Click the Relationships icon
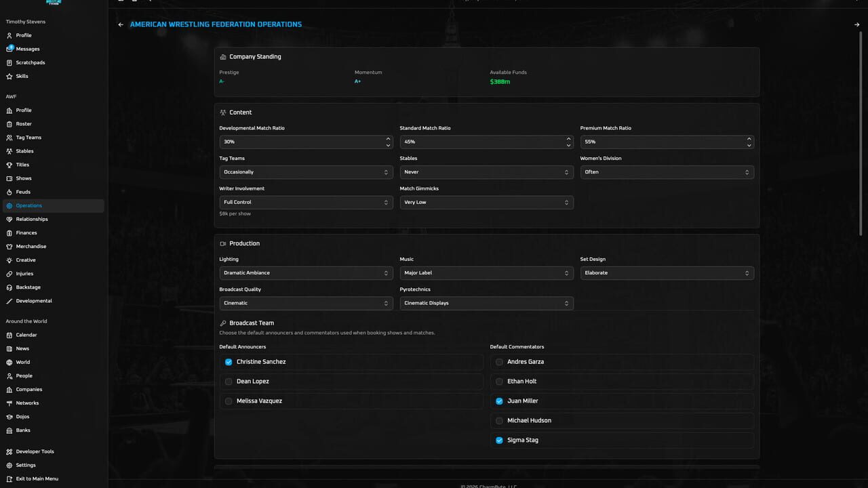The height and width of the screenshot is (488, 868). point(9,219)
